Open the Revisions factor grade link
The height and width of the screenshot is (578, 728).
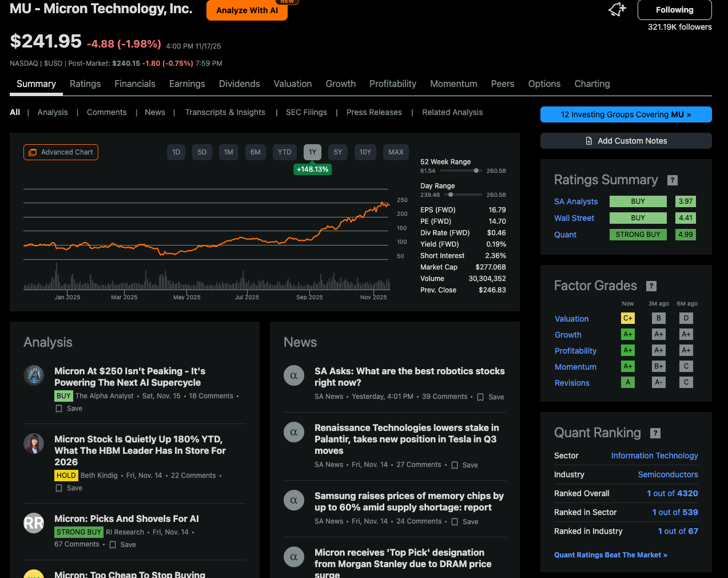pos(572,383)
